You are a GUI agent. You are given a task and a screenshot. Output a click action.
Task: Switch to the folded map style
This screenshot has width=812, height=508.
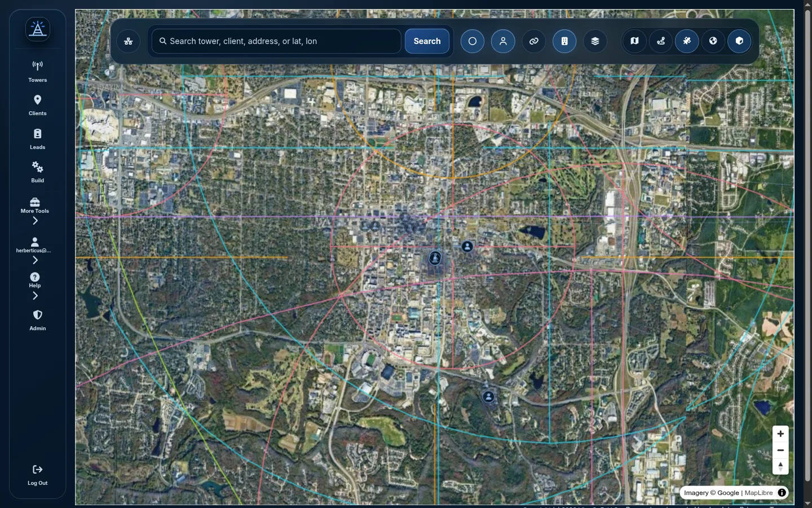coord(634,41)
